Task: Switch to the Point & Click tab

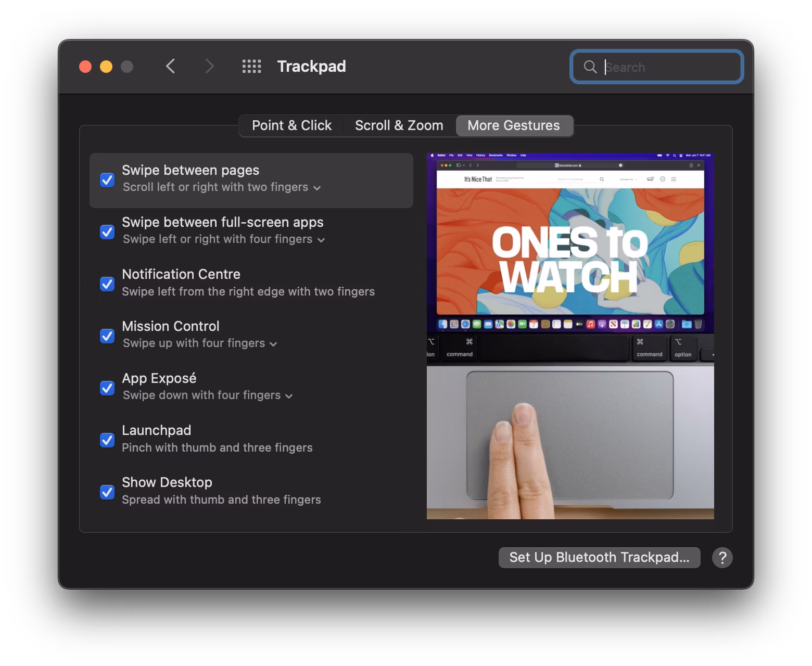Action: 291,126
